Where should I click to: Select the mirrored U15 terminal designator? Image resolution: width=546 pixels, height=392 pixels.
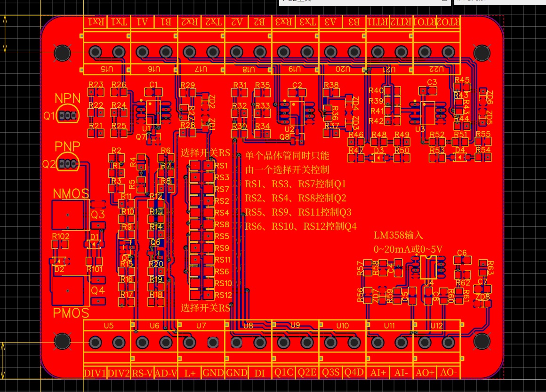107,69
